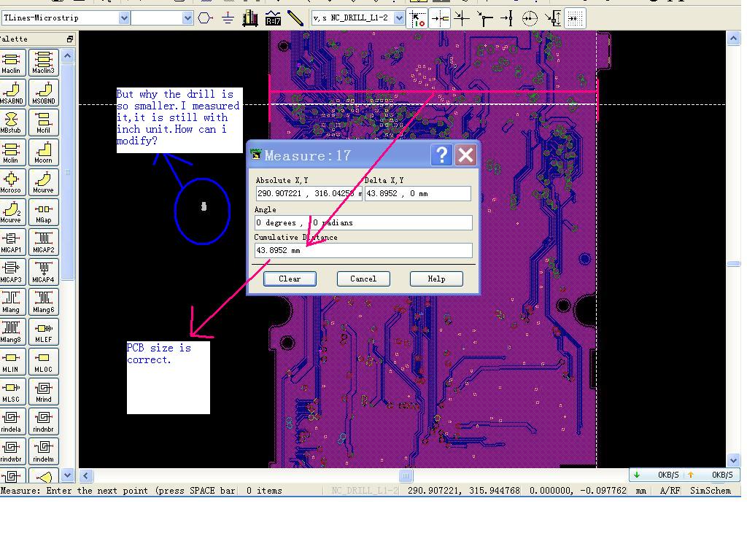Choose the MICAP4 palette component
This screenshot has height=560, width=747.
click(43, 273)
